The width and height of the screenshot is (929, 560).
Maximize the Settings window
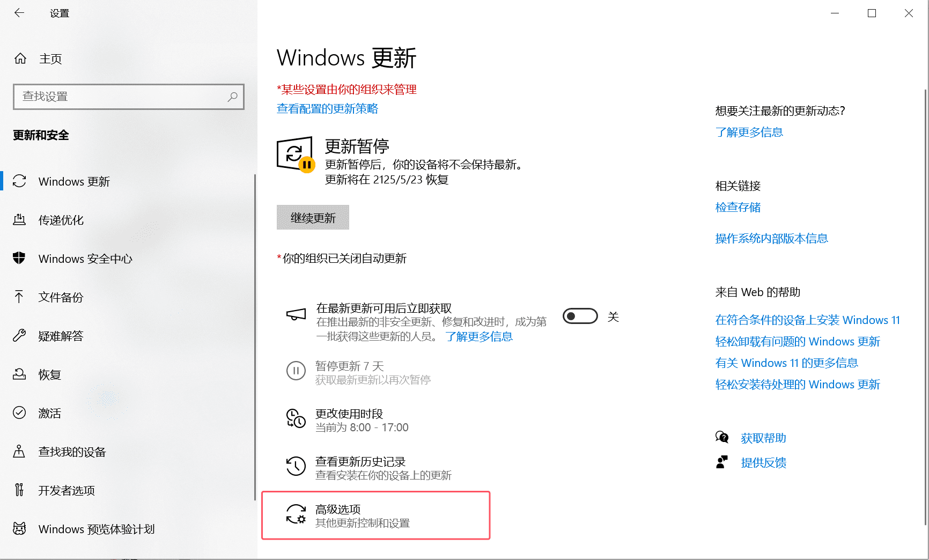point(872,13)
